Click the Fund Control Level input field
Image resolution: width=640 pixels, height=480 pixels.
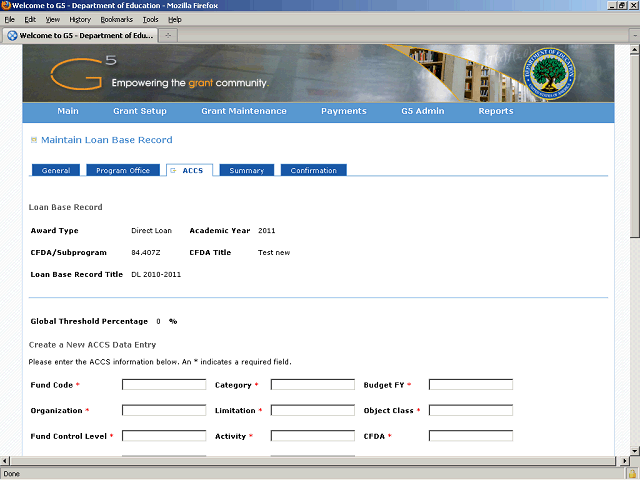tap(164, 436)
